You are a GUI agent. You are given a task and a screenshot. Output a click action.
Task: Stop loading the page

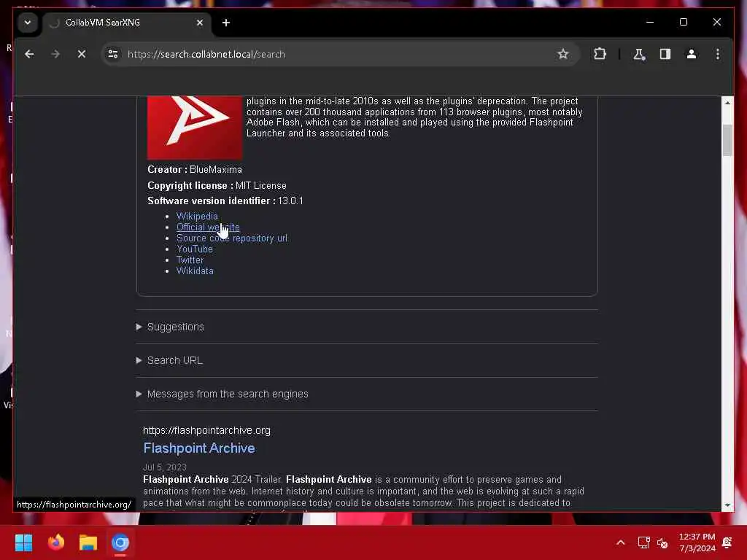82,54
